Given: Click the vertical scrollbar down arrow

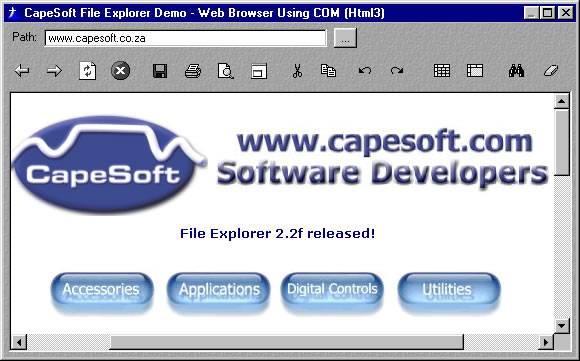Looking at the screenshot, I should [562, 326].
